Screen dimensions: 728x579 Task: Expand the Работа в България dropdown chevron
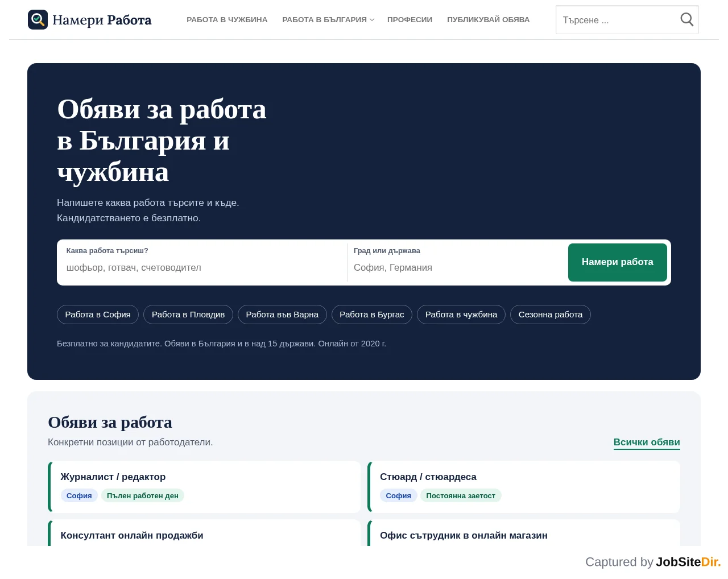(x=372, y=20)
